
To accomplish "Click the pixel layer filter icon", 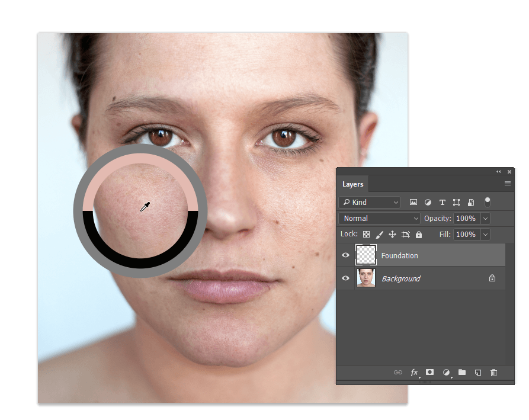I will pos(413,202).
